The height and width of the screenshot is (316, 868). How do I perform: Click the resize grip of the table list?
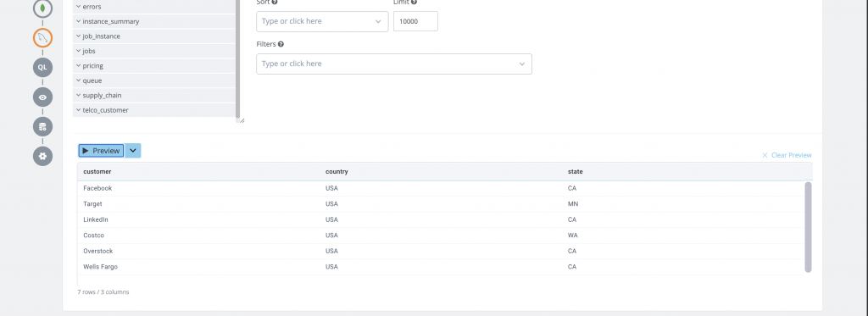click(x=242, y=120)
